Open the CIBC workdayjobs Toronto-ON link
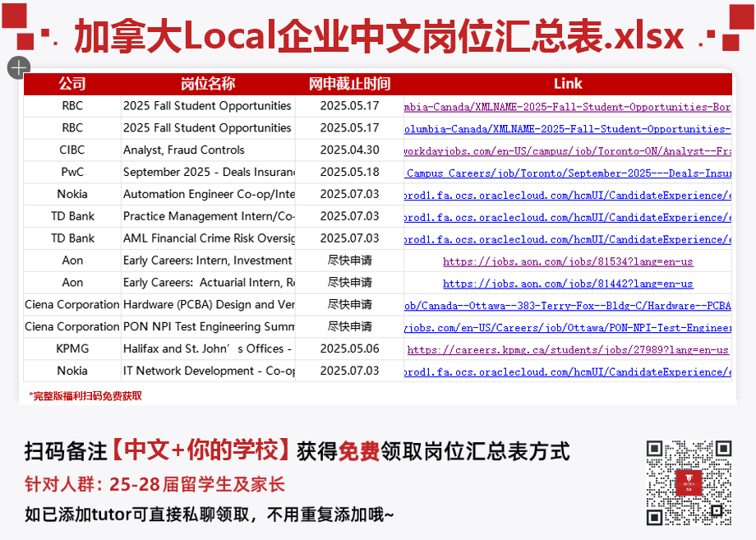 (x=568, y=151)
